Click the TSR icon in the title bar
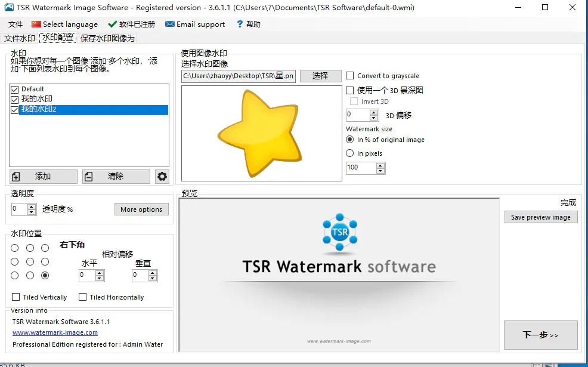 pos(8,8)
